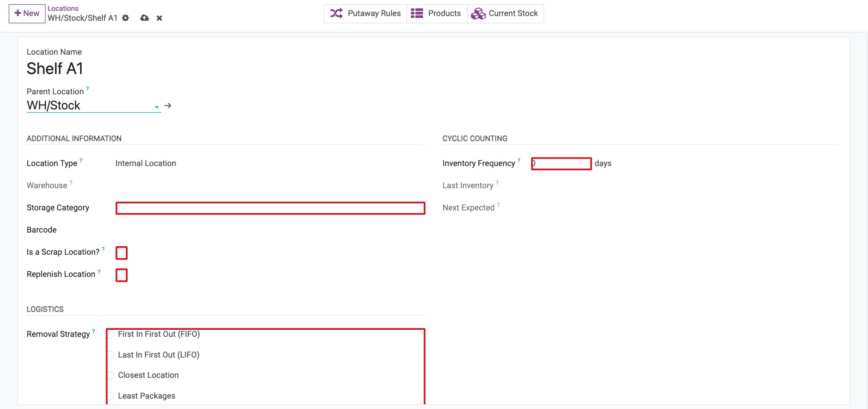Show help tooltip for Last Inventory
The image size is (868, 409).
tap(497, 183)
